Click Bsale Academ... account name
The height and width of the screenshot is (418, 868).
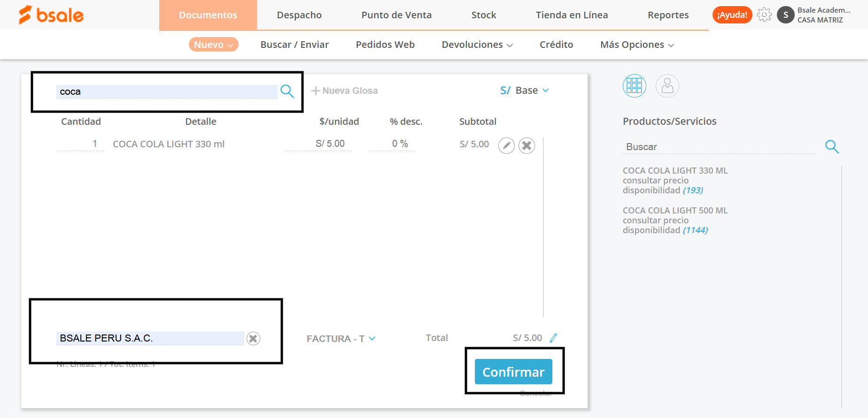pos(824,10)
